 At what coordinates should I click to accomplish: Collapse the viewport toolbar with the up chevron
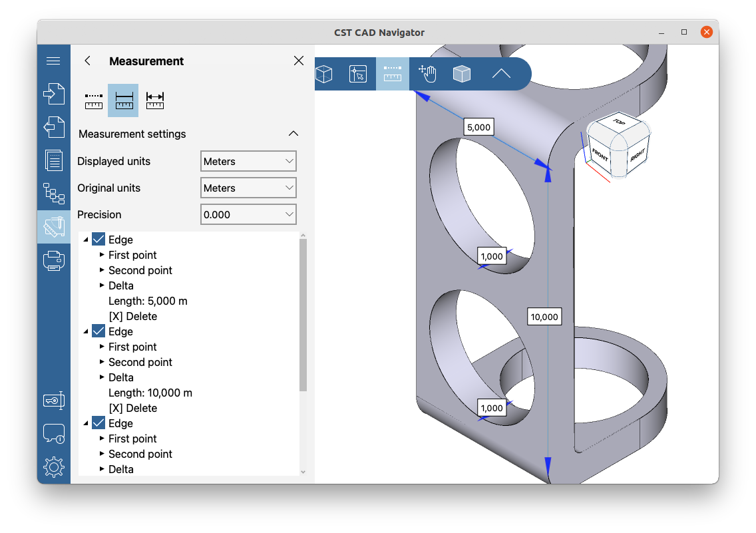[x=501, y=74]
